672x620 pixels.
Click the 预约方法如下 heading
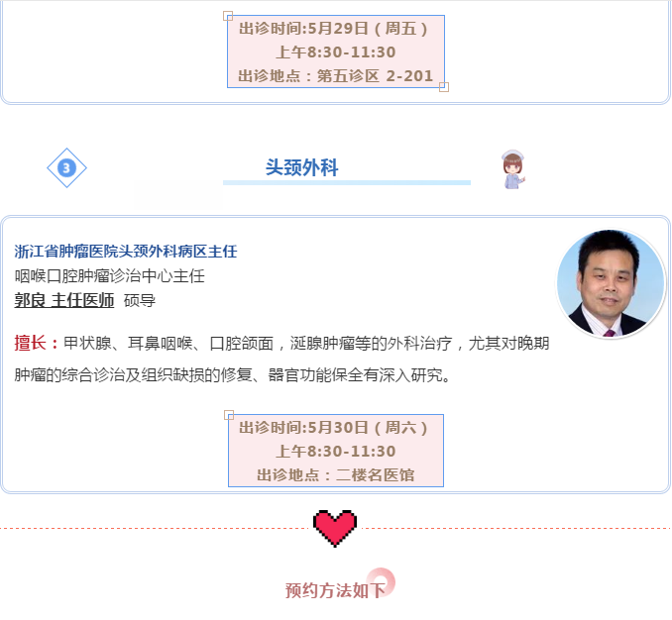point(336,590)
